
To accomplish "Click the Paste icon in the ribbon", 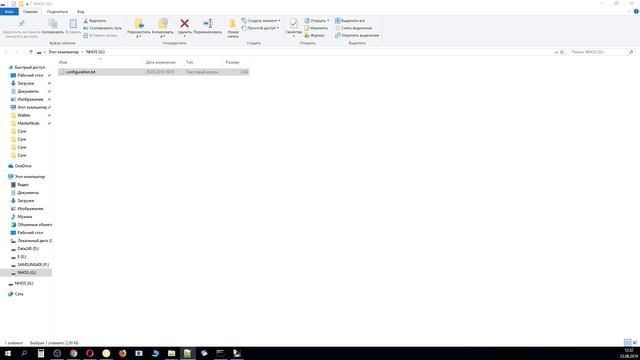I will (x=73, y=24).
